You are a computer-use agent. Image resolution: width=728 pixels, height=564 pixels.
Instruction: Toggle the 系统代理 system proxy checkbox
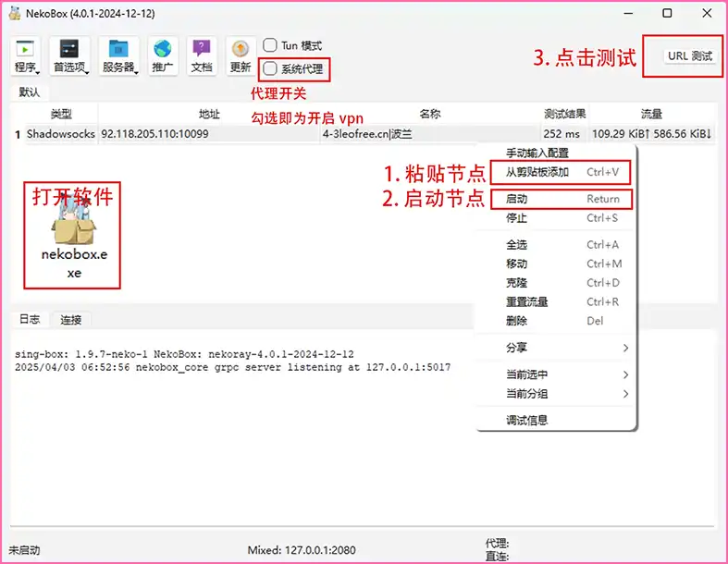[270, 68]
